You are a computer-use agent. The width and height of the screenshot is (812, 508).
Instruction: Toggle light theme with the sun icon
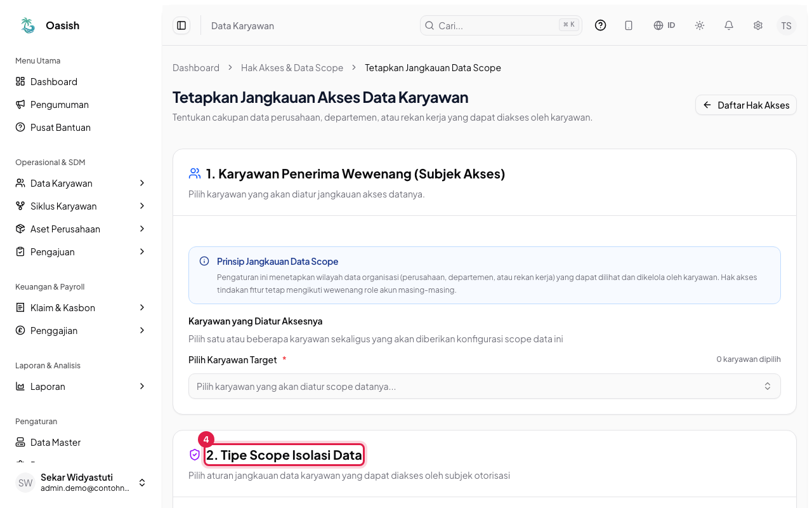[x=700, y=25]
